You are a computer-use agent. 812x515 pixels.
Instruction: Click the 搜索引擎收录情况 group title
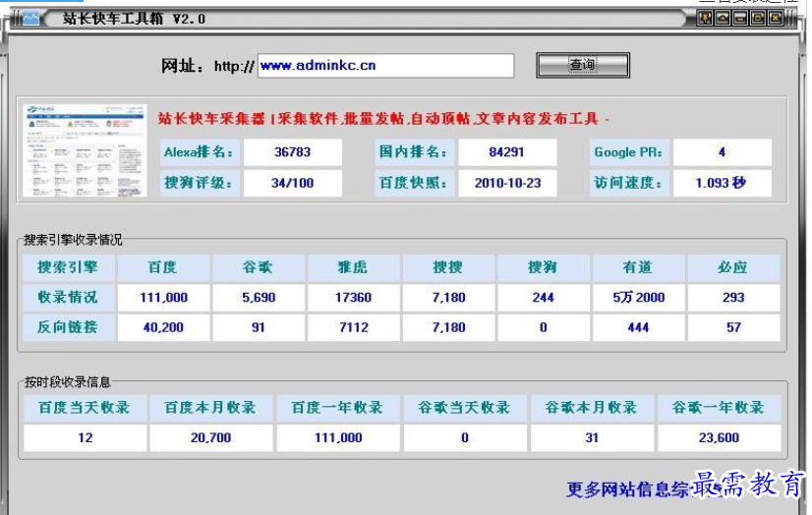(73, 240)
